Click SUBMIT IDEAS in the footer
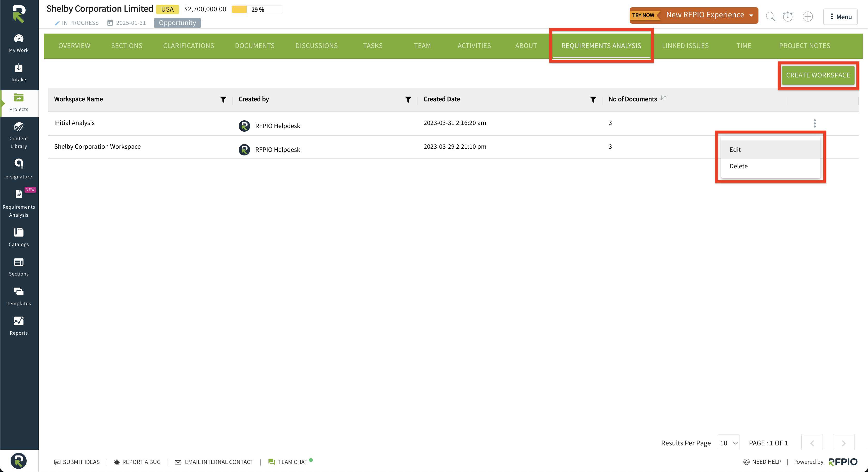Viewport: 868px width, 472px height. point(77,462)
